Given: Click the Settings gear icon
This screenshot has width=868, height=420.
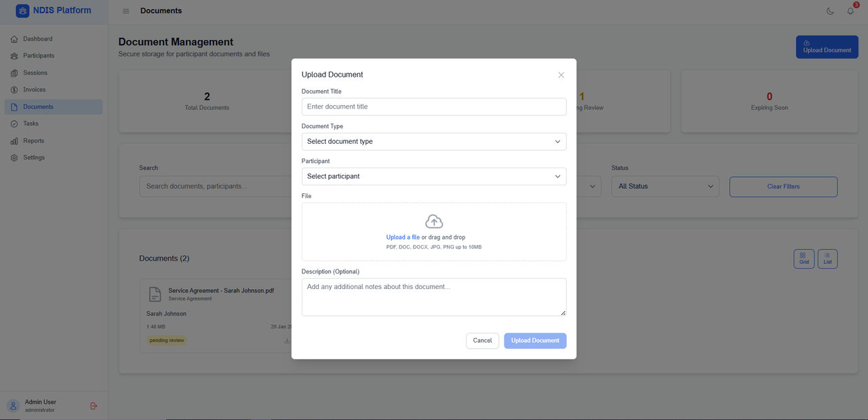Looking at the screenshot, I should (x=14, y=157).
